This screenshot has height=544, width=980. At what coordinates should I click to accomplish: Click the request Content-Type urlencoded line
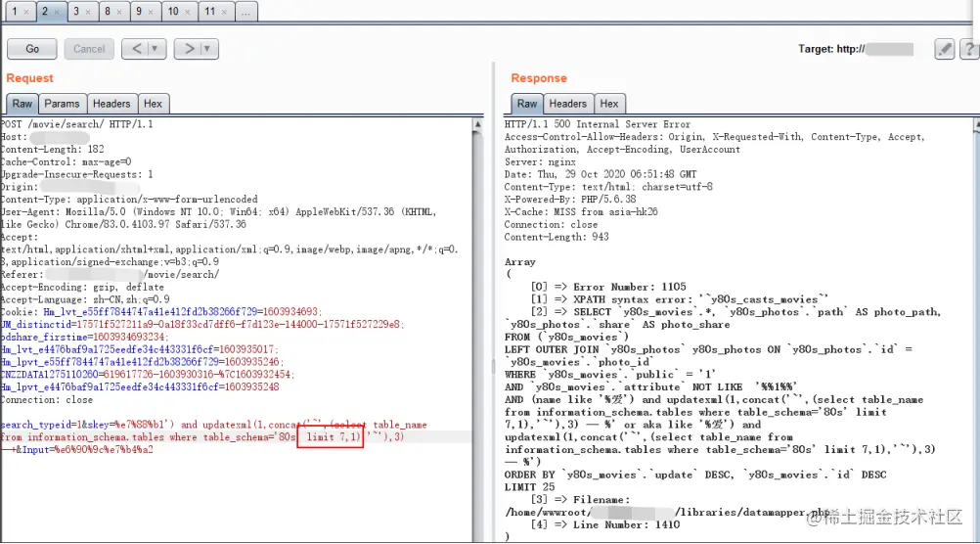click(x=129, y=200)
